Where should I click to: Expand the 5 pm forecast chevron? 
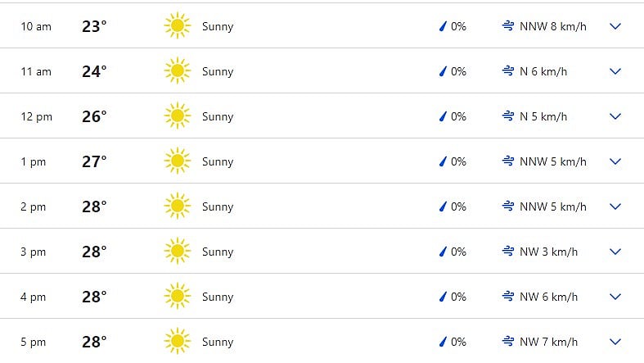[615, 342]
